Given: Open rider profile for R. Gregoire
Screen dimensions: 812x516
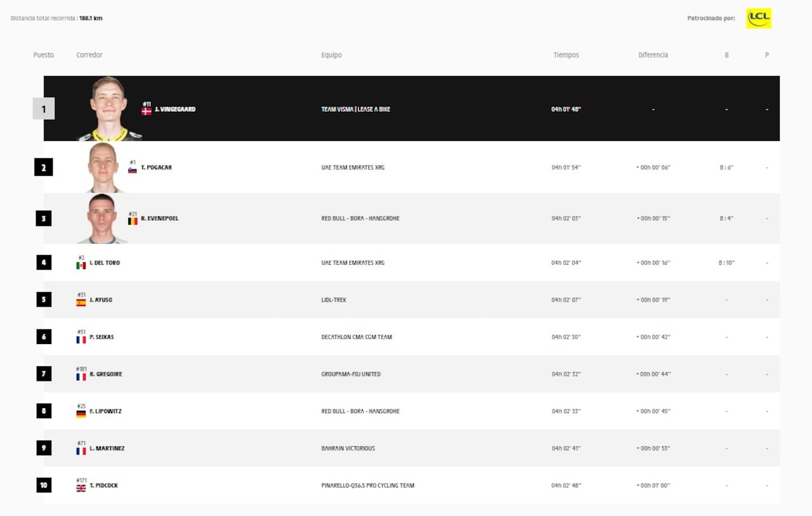Looking at the screenshot, I should coord(106,374).
